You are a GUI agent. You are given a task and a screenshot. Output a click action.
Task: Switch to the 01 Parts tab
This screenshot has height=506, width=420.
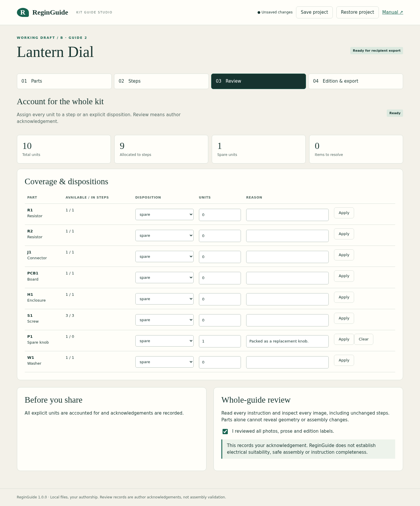point(64,81)
